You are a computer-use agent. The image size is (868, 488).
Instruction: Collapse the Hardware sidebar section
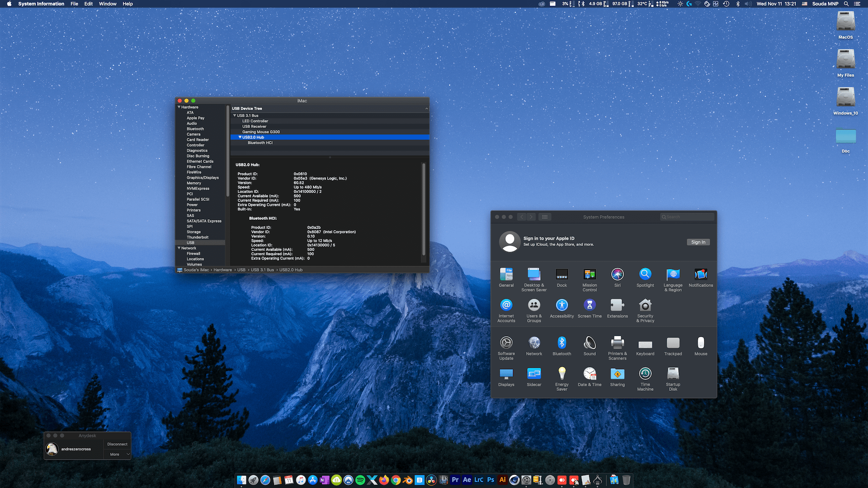click(x=179, y=107)
